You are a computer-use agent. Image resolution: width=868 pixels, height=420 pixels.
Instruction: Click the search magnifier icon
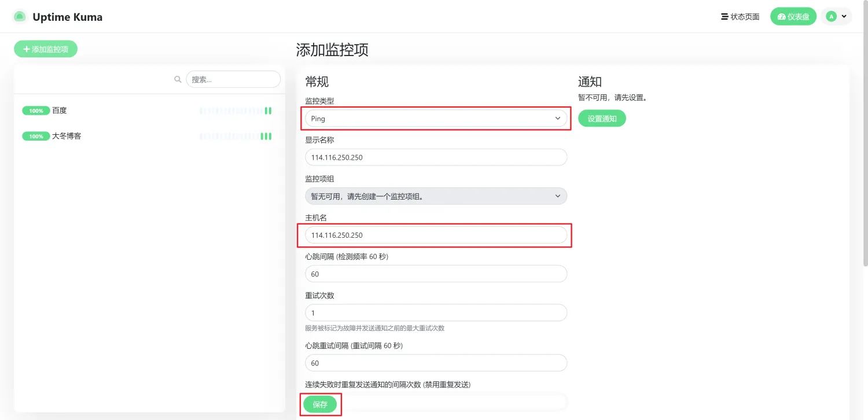click(x=178, y=79)
